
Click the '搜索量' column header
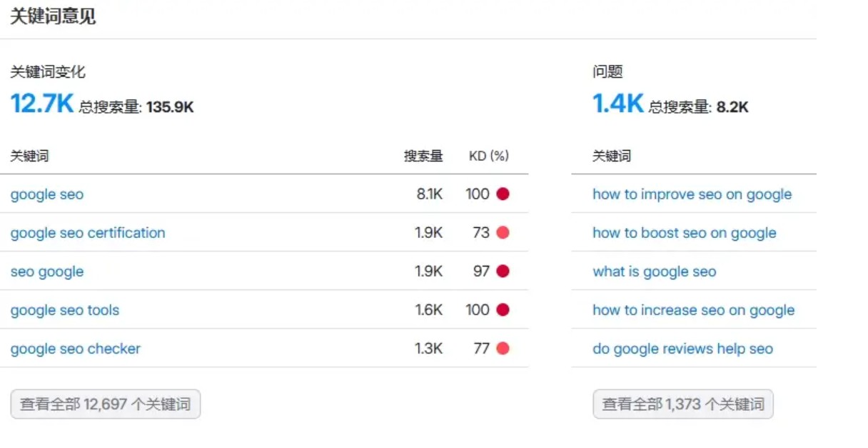tap(423, 156)
